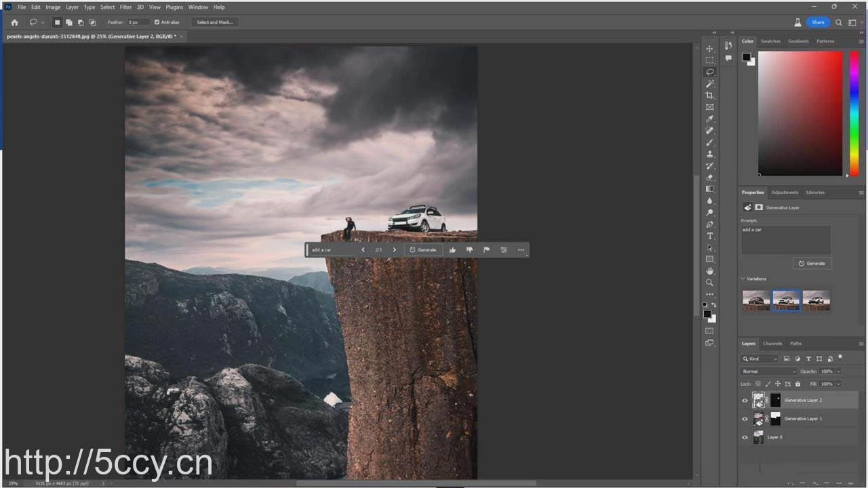This screenshot has height=488, width=868.
Task: Click Generate in the Properties panel
Action: [812, 264]
